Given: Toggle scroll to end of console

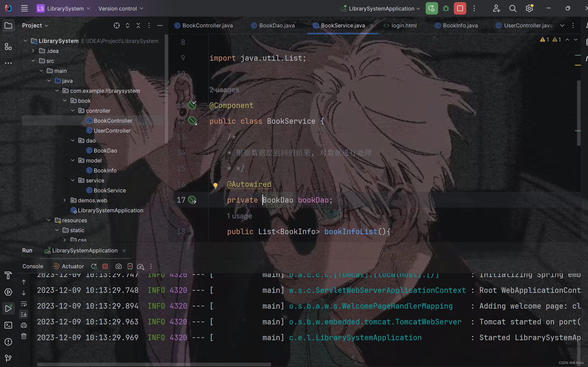Looking at the screenshot, I should [24, 314].
